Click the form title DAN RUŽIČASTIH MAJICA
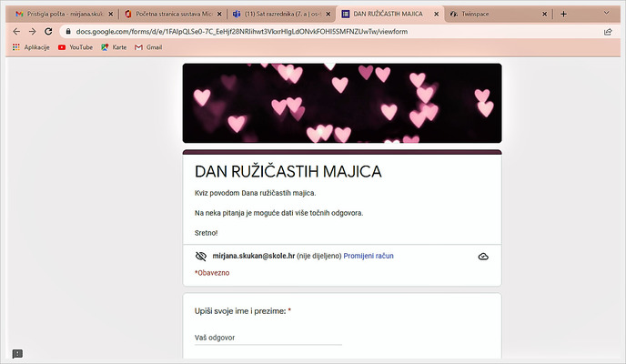The width and height of the screenshot is (626, 364). 288,172
